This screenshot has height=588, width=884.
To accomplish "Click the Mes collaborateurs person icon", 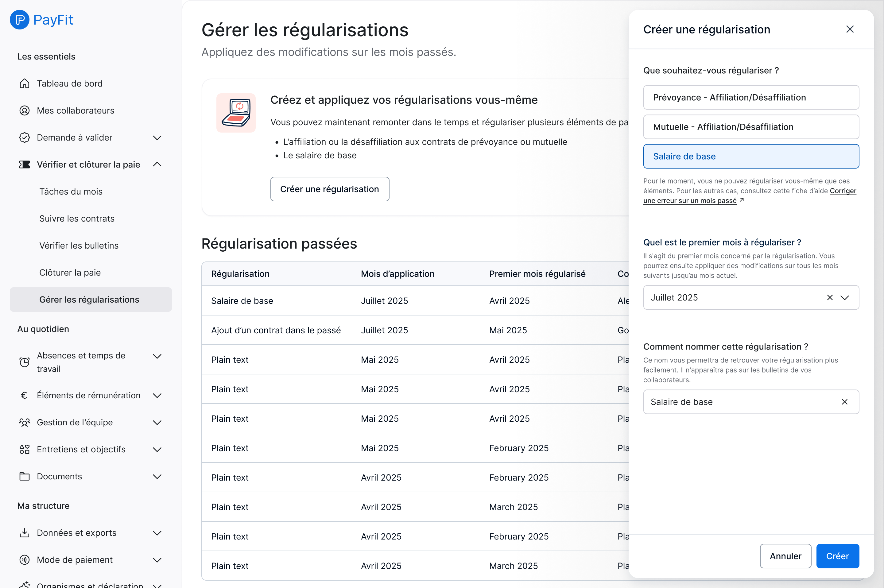I will [24, 110].
